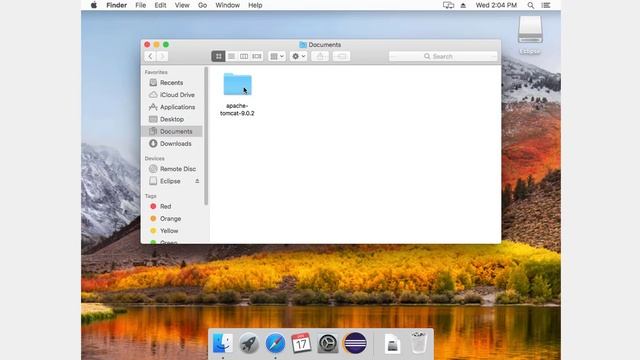640x360 pixels.
Task: Select Documents in the sidebar
Action: tap(171, 131)
